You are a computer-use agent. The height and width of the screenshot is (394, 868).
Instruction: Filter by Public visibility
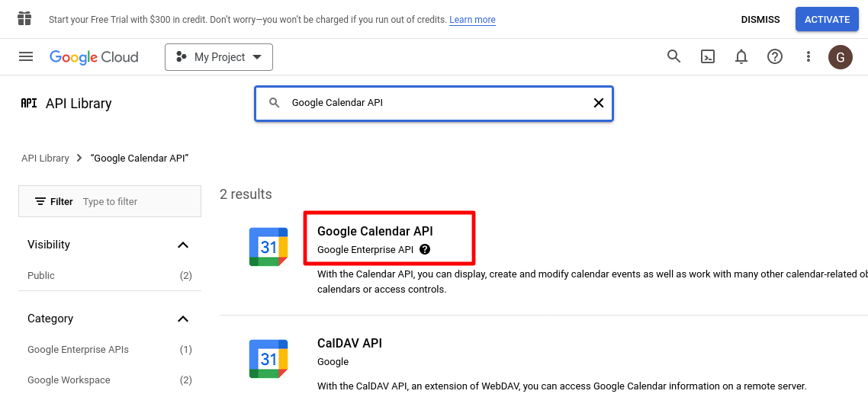[41, 276]
